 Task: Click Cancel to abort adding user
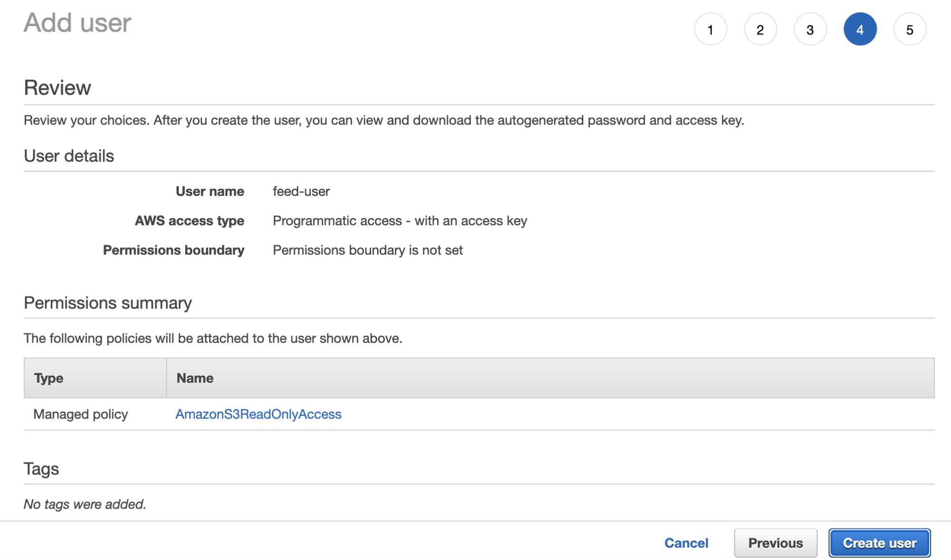[x=686, y=543]
